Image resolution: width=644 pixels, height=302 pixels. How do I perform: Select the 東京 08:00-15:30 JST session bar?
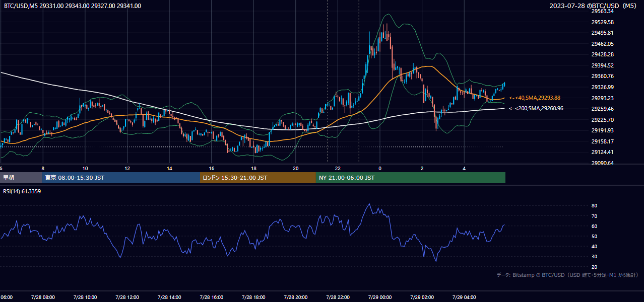pos(121,178)
